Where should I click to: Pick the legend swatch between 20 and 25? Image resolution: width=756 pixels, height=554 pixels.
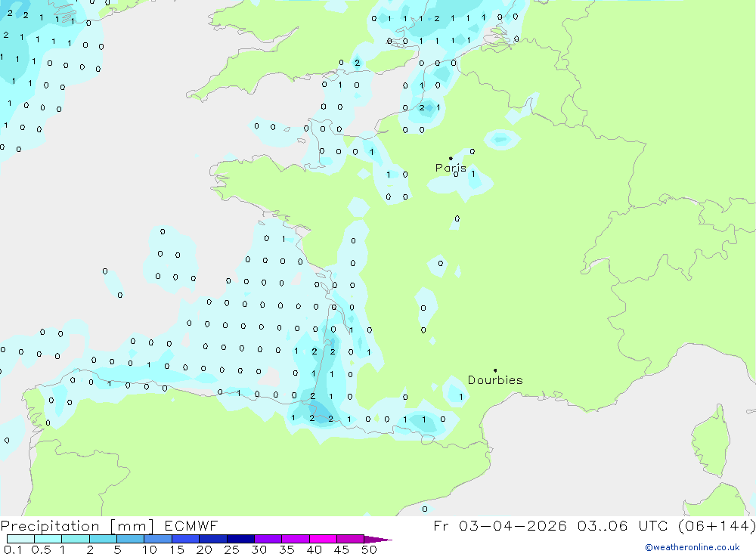(x=213, y=539)
